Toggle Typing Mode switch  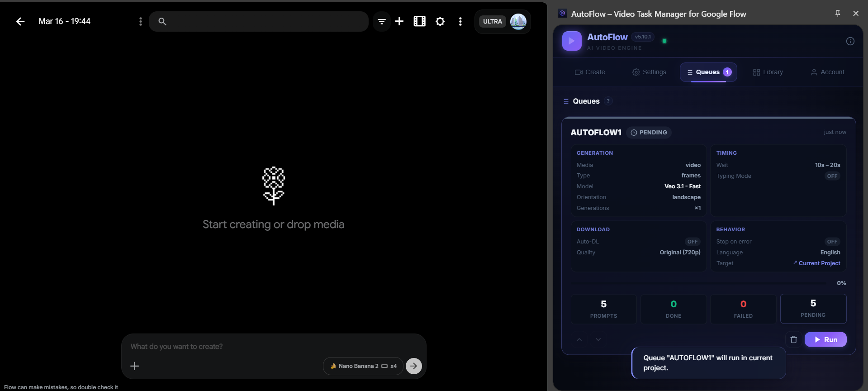click(x=832, y=176)
